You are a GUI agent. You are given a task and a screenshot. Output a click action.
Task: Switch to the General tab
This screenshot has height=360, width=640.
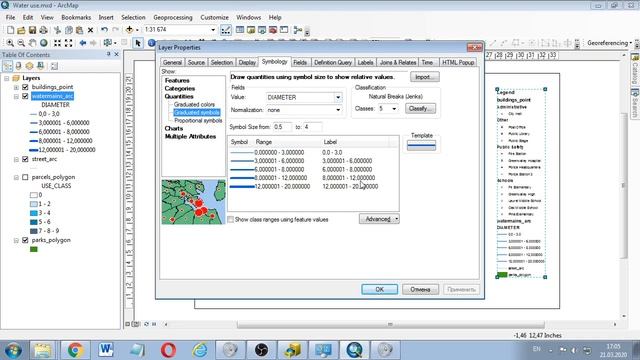click(x=172, y=62)
